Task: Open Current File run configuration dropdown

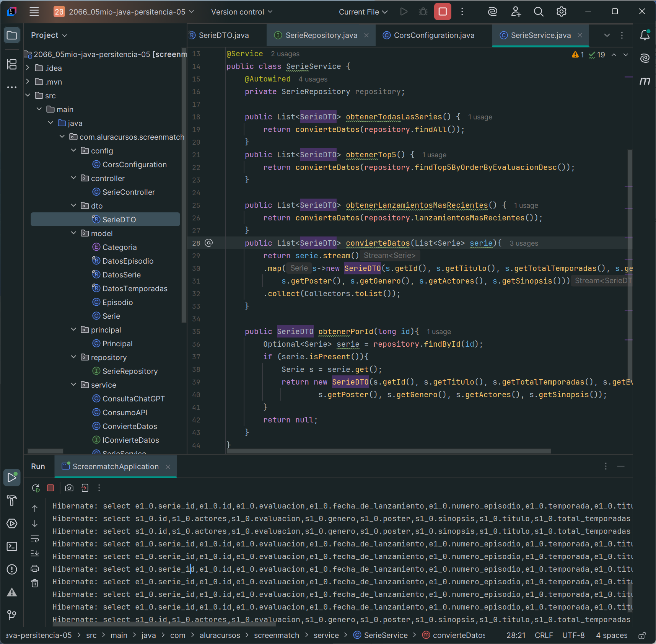Action: pos(363,12)
